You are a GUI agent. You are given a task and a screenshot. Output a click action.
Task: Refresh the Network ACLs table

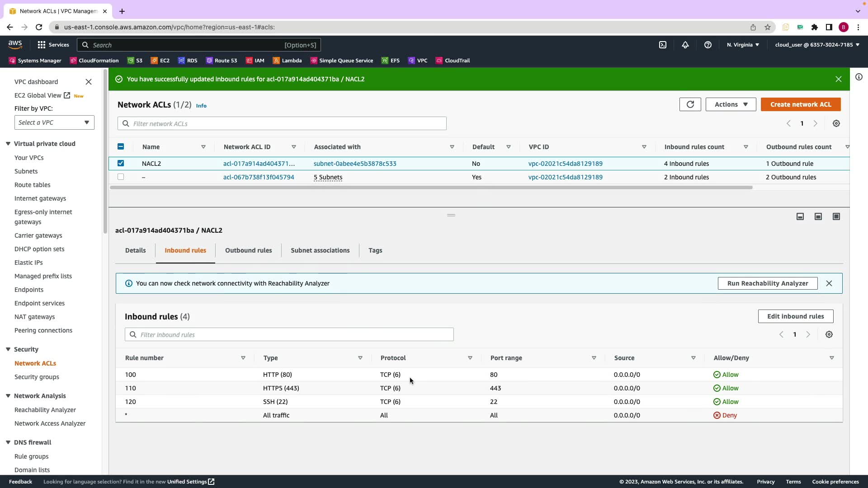[x=690, y=104]
